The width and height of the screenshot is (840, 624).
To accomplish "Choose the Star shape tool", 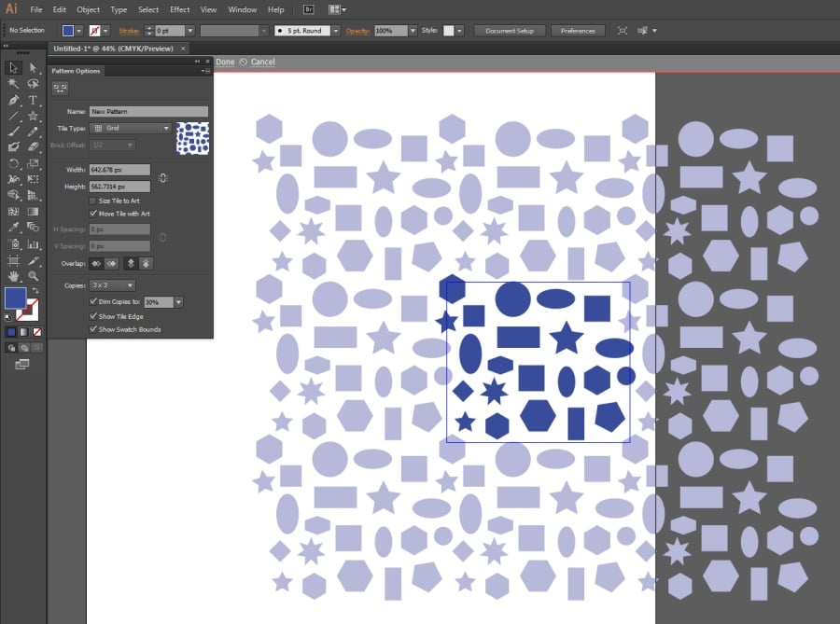I will [x=33, y=116].
